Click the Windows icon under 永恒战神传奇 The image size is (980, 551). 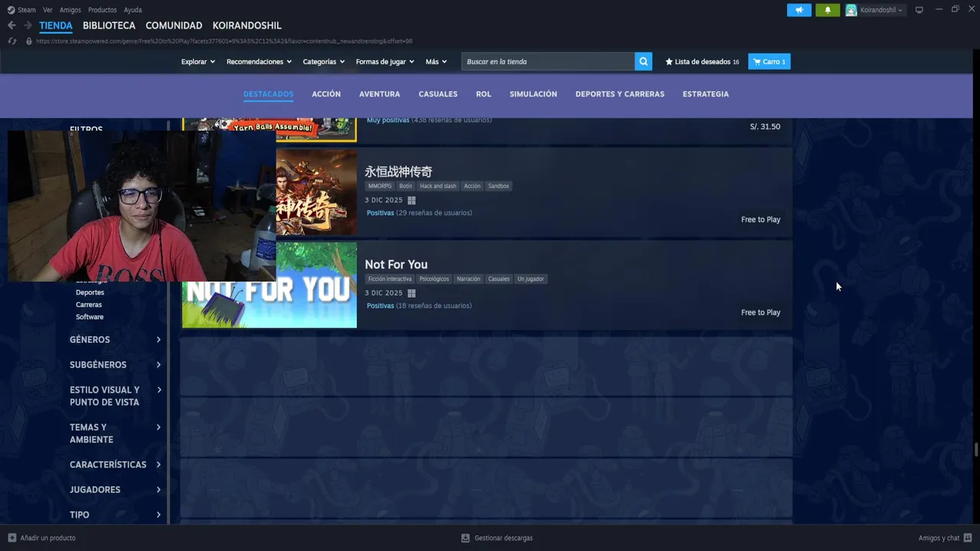pos(411,201)
